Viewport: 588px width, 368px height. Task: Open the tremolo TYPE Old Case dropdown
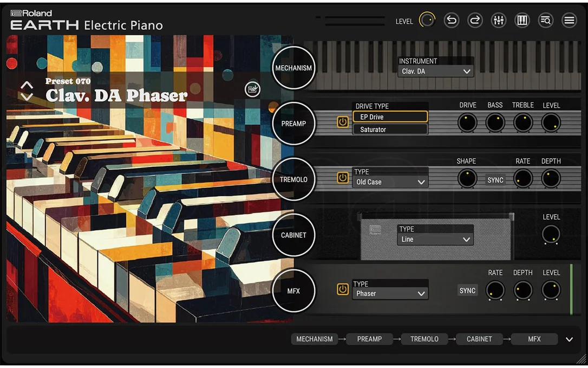pyautogui.click(x=390, y=182)
